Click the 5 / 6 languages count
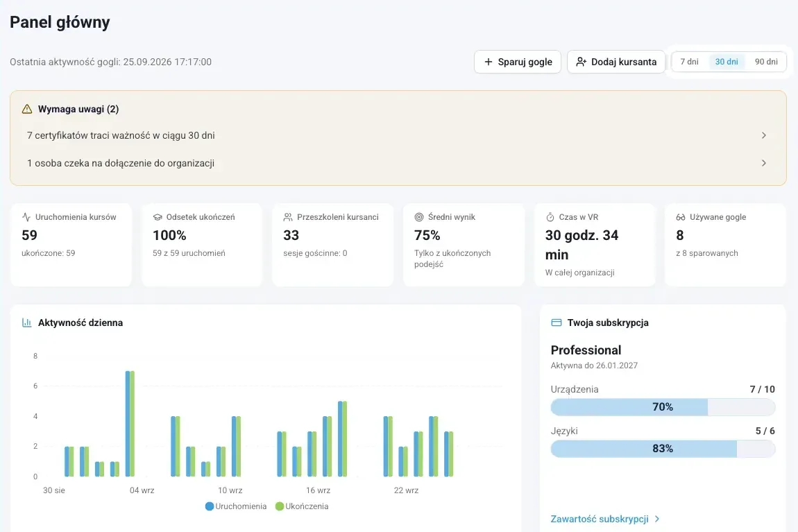The height and width of the screenshot is (532, 798). pyautogui.click(x=765, y=431)
